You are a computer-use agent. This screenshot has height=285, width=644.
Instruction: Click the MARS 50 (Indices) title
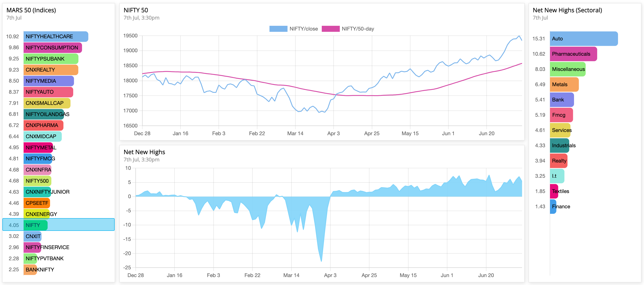point(31,10)
